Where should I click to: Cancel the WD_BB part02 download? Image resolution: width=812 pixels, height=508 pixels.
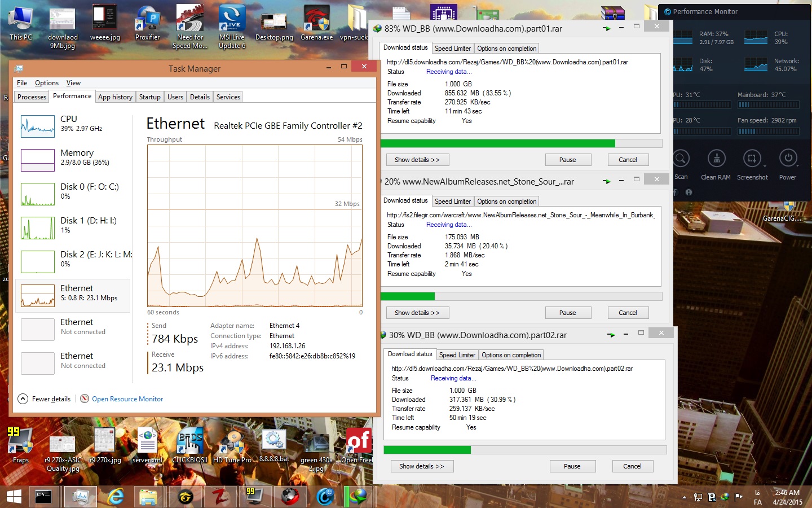coord(633,466)
